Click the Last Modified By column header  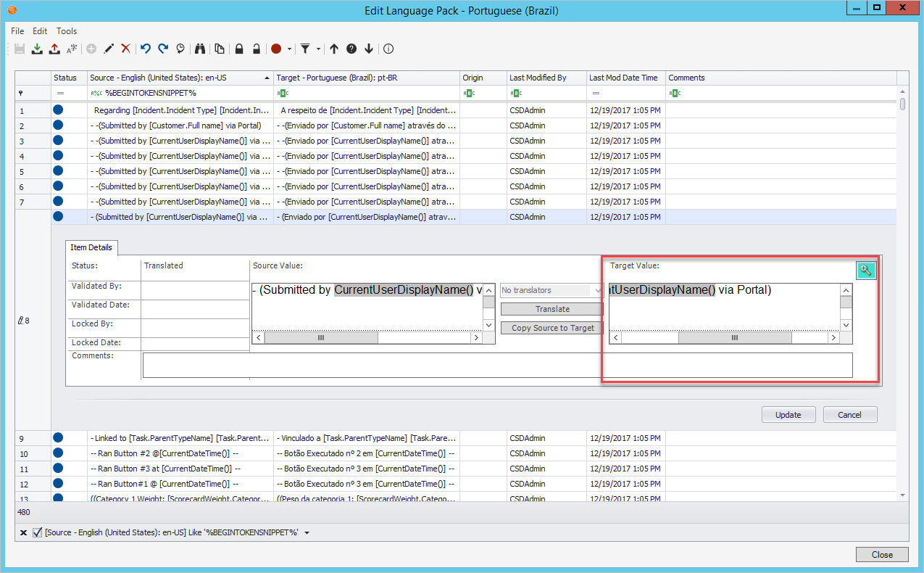(546, 78)
